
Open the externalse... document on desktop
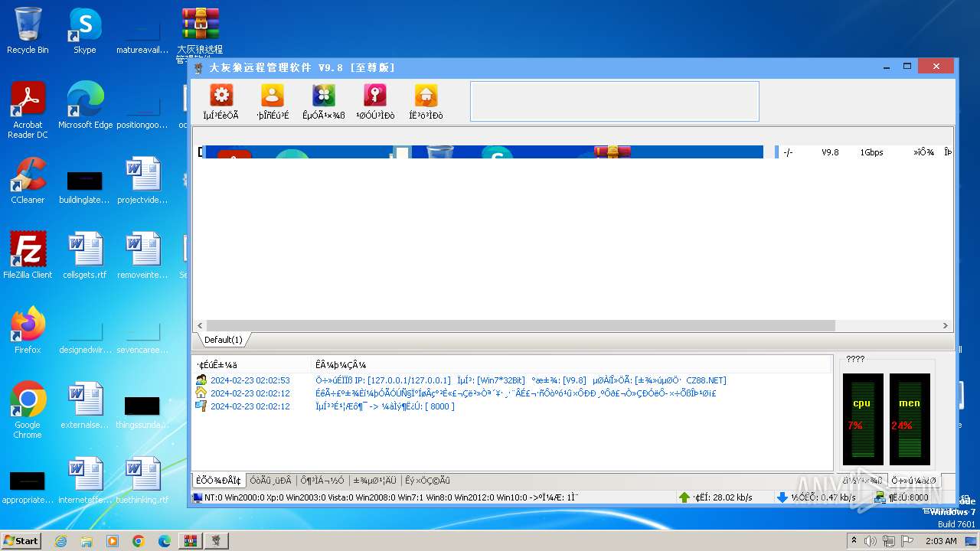pos(85,406)
